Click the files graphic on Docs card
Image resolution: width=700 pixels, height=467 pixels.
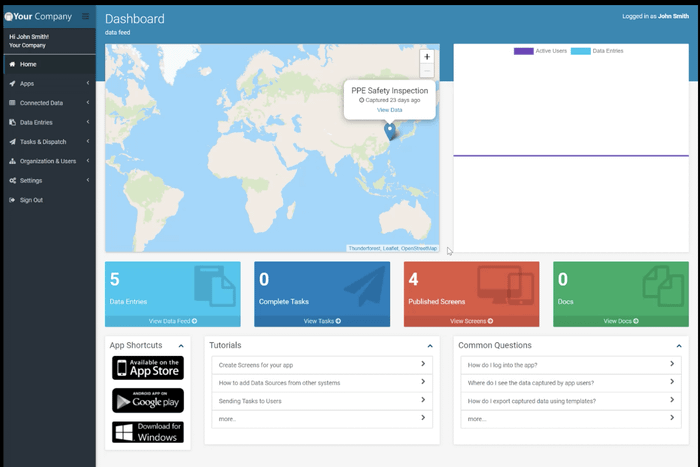pos(663,286)
